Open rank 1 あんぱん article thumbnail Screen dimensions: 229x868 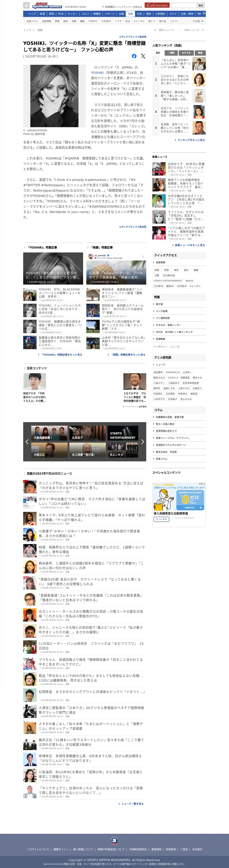pos(199,63)
